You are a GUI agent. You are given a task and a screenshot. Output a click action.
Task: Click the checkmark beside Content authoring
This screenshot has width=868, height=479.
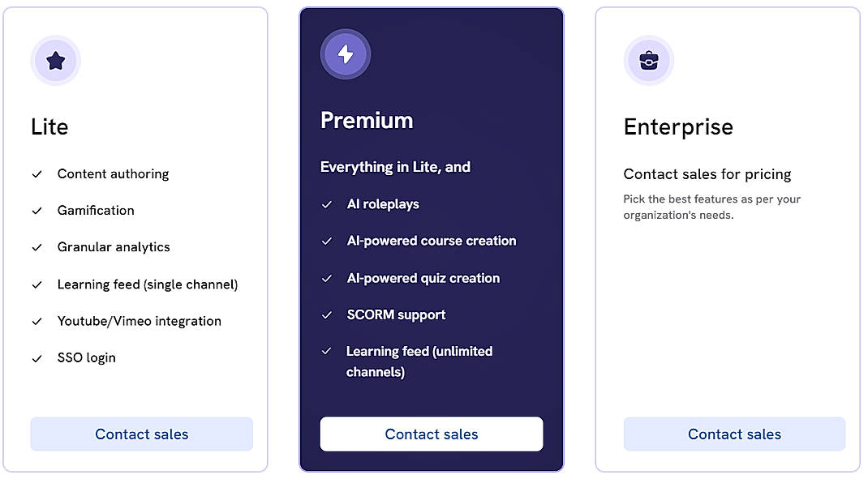coord(37,173)
